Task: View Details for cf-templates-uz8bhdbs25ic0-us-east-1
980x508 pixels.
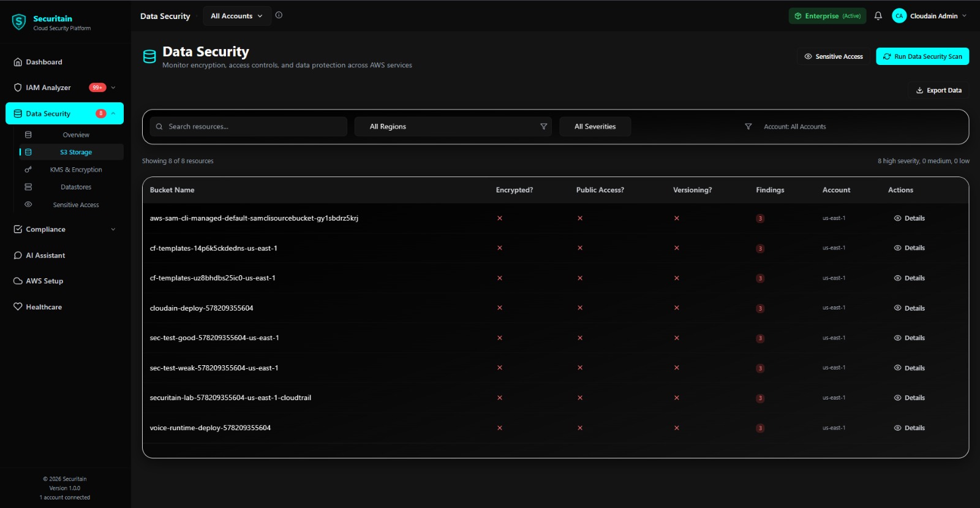Action: [910, 278]
